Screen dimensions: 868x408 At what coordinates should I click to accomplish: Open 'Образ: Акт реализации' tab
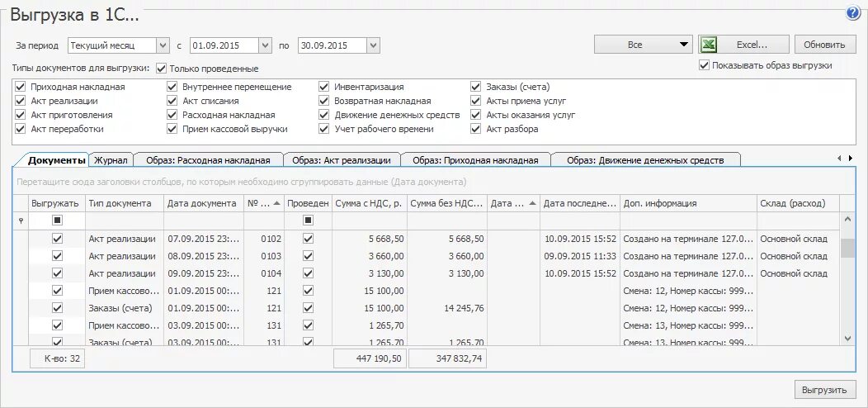coord(342,160)
